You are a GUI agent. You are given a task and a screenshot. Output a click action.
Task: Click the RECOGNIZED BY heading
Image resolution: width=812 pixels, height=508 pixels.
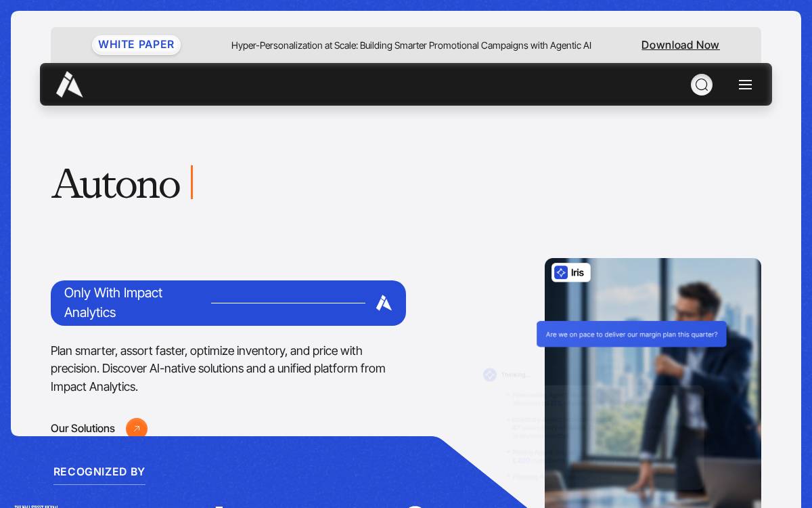(99, 471)
